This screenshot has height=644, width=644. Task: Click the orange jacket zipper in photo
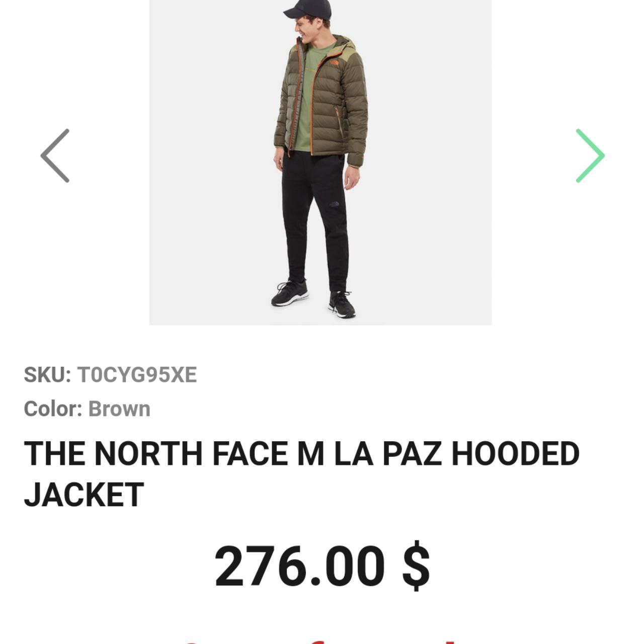(312, 98)
